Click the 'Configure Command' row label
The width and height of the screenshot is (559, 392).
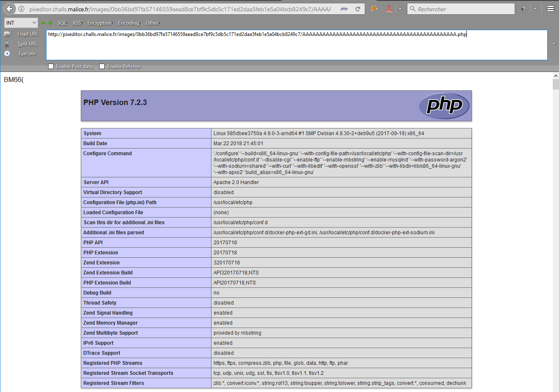point(108,154)
